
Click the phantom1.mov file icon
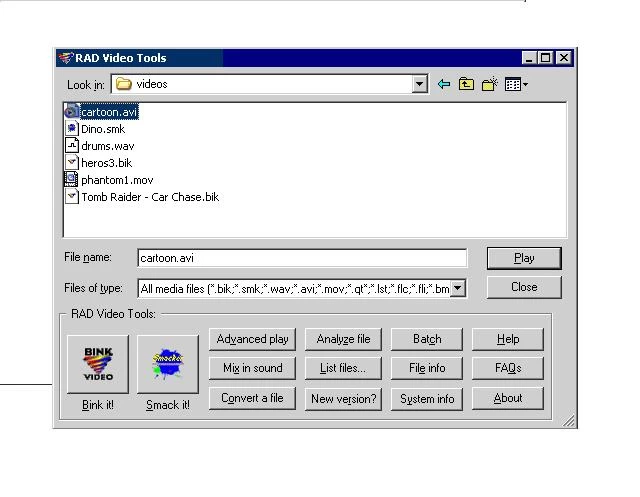[x=71, y=180]
